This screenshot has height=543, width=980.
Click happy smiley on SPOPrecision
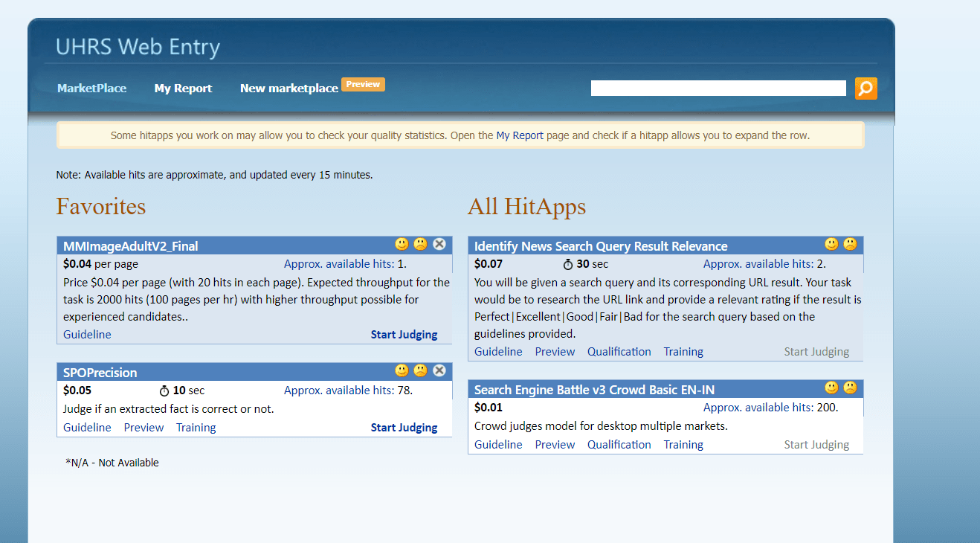tap(402, 370)
